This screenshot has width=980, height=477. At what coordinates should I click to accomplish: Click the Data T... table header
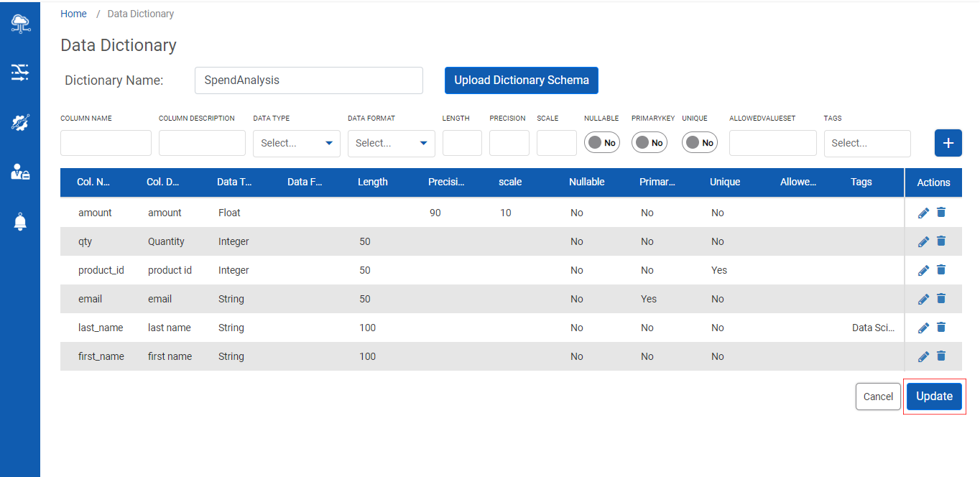pos(235,182)
